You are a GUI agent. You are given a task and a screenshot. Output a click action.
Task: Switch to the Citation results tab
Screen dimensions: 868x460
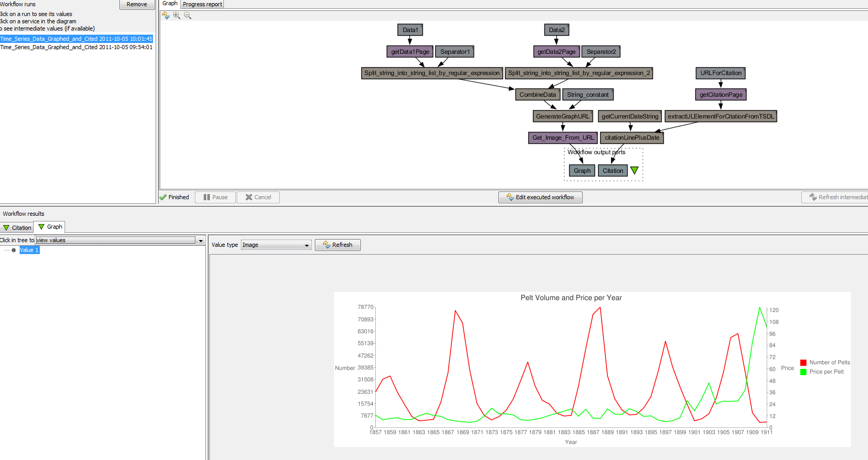click(17, 228)
